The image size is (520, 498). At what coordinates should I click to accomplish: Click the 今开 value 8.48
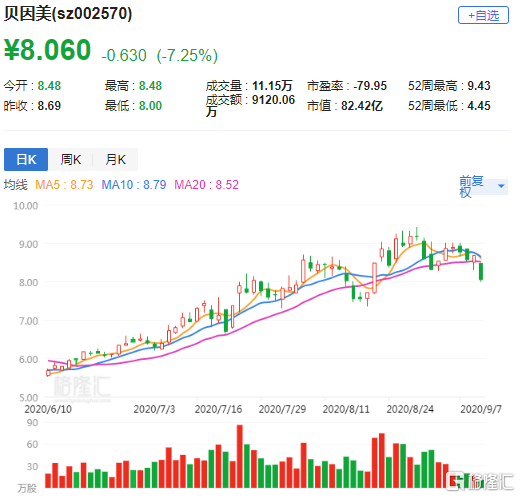point(49,86)
